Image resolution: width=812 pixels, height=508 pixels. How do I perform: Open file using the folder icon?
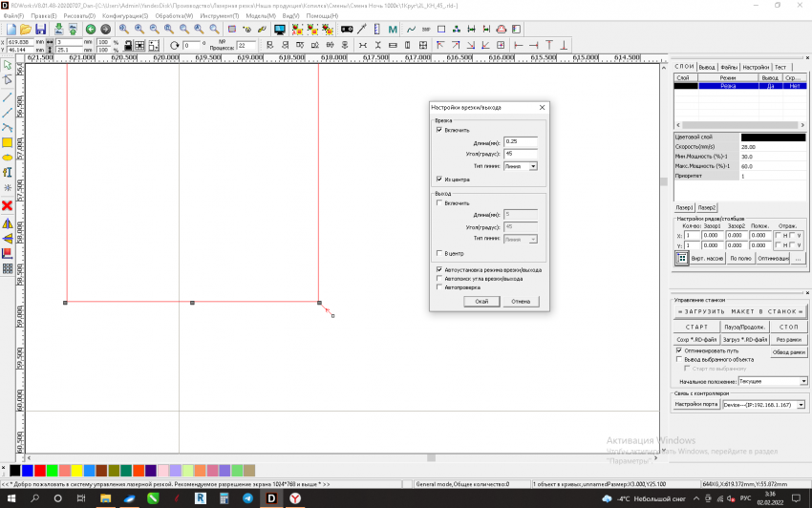(x=26, y=30)
